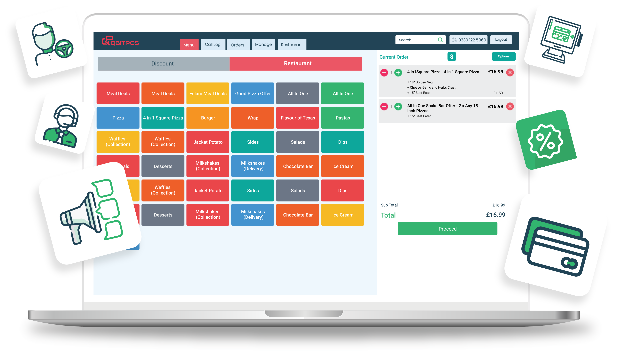
Task: Click the Manage navigation menu item
Action: click(263, 45)
